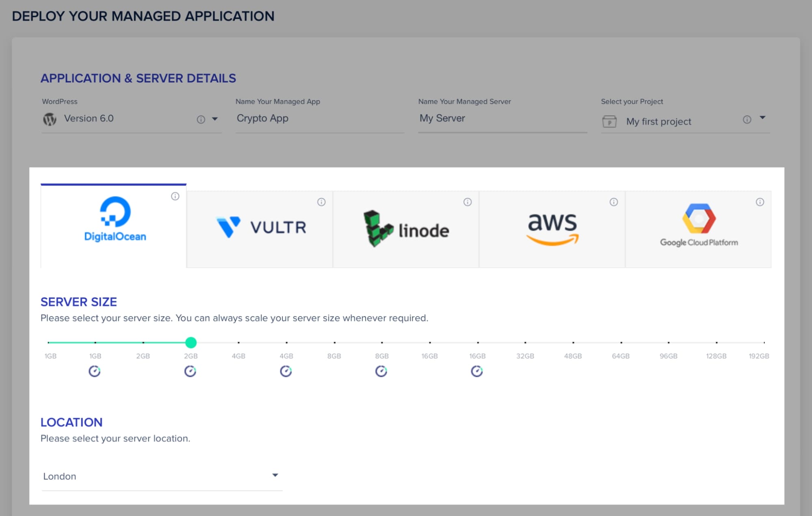Screen dimensions: 812x516
Task: Pick the Google Cloud Platform tab
Action: 698,230
